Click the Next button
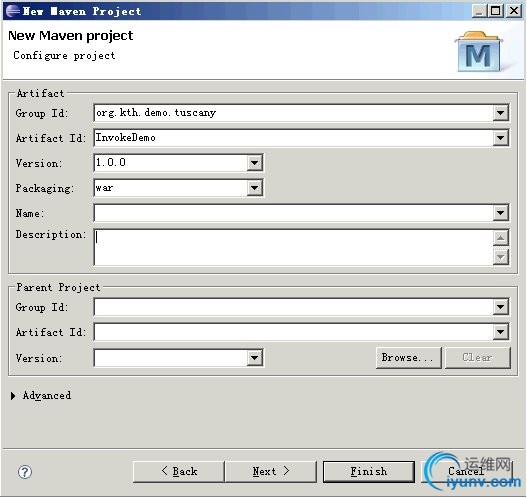The height and width of the screenshot is (498, 527). coord(271,472)
